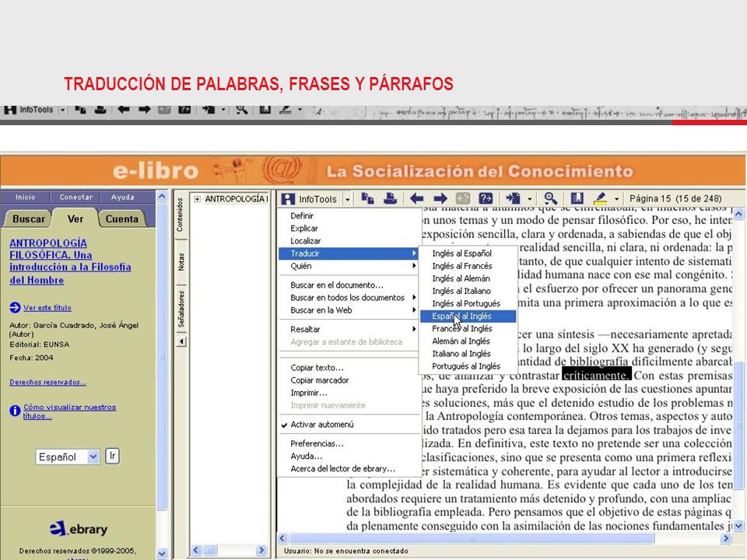747x560 pixels.
Task: Click the printer icon in reader toolbar
Action: pos(390,198)
